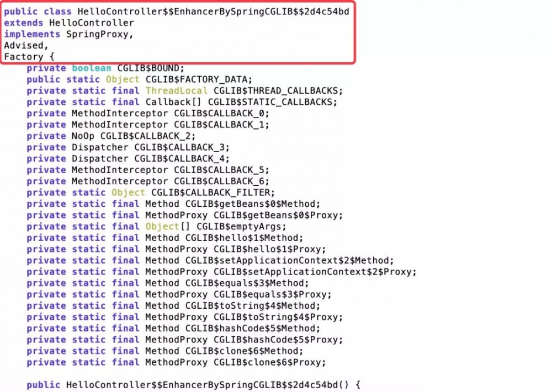Click the CGLIB$toString$4$Method line

click(173, 305)
